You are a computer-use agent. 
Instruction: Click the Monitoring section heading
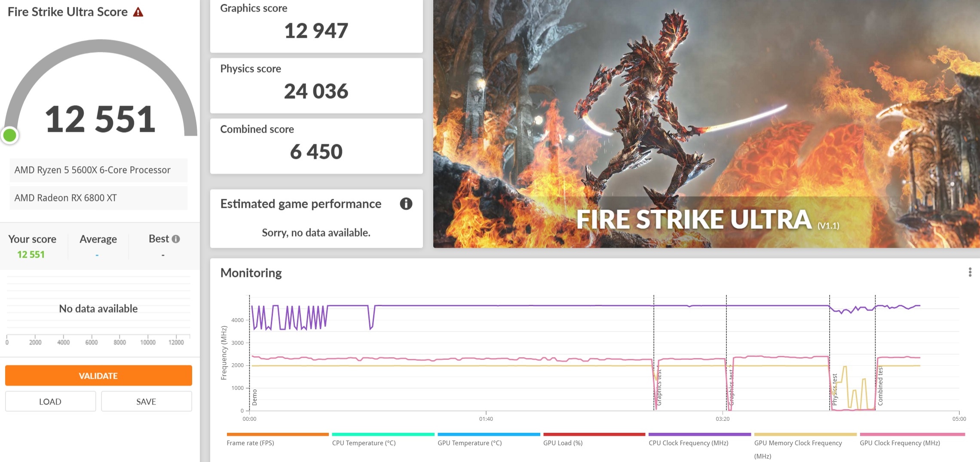point(251,273)
